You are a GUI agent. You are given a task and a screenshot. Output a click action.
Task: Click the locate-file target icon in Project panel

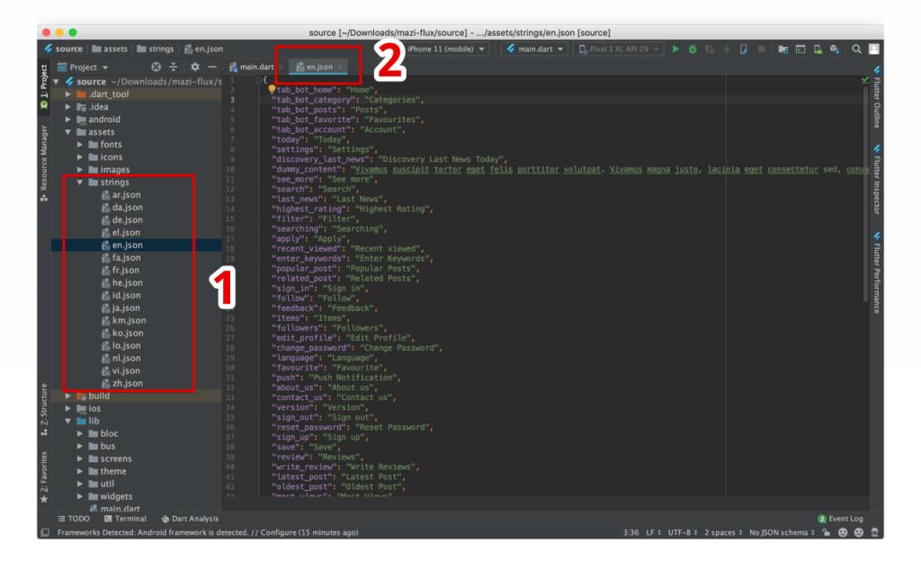pos(156,67)
